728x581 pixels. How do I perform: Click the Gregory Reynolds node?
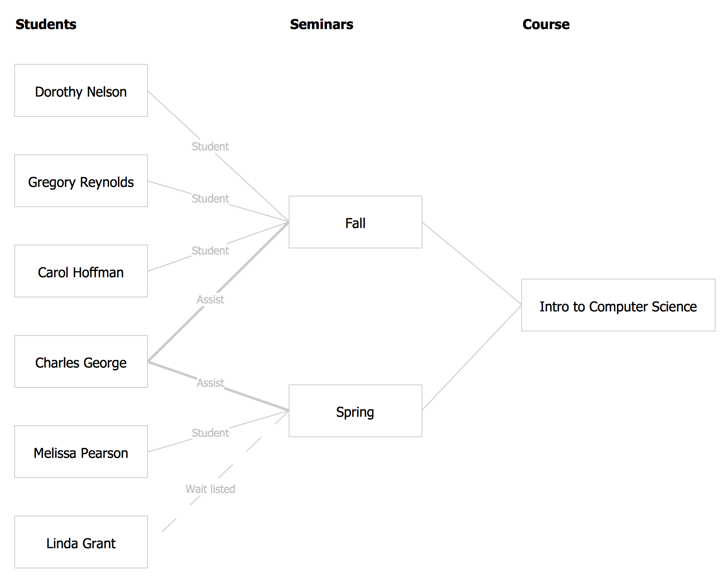click(x=81, y=181)
